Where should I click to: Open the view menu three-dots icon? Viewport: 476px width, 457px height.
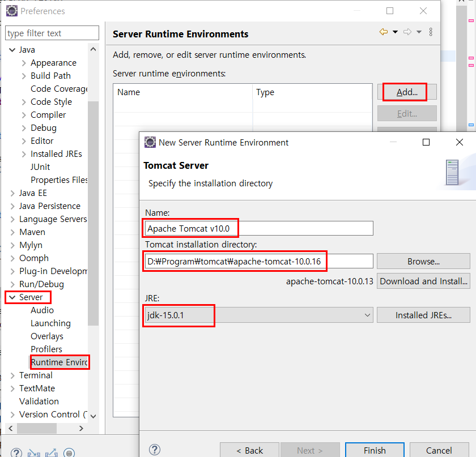click(431, 32)
